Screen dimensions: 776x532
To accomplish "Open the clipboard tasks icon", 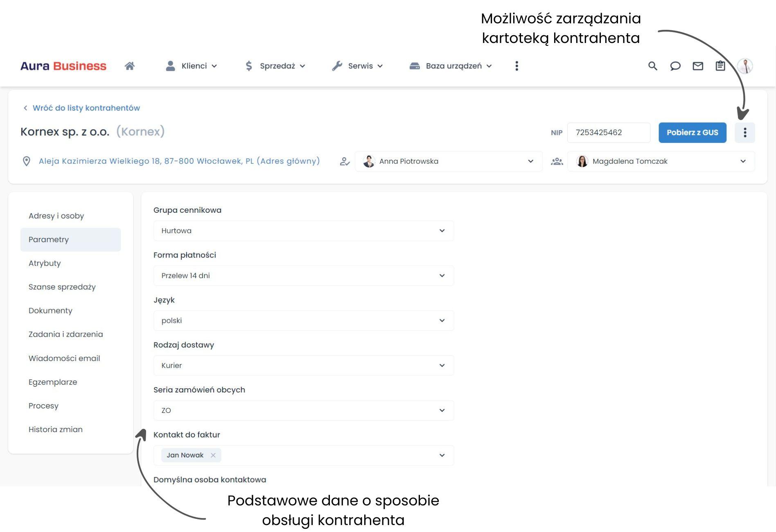I will click(720, 66).
